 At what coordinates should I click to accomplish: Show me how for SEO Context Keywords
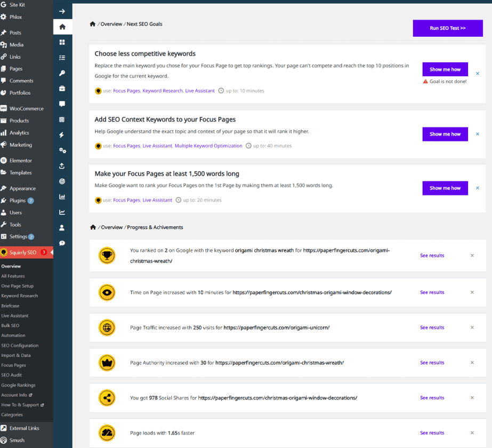[x=445, y=134]
